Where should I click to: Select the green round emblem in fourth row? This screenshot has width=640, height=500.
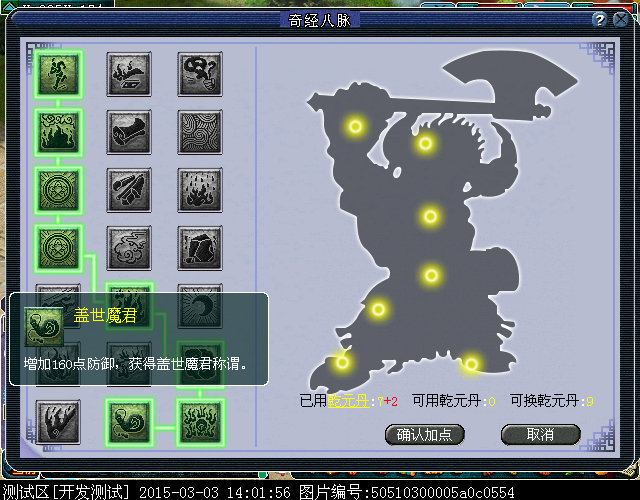click(x=58, y=248)
